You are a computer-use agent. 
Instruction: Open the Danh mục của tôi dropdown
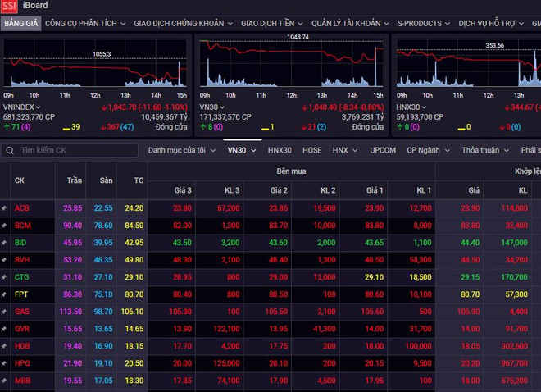[x=182, y=150]
